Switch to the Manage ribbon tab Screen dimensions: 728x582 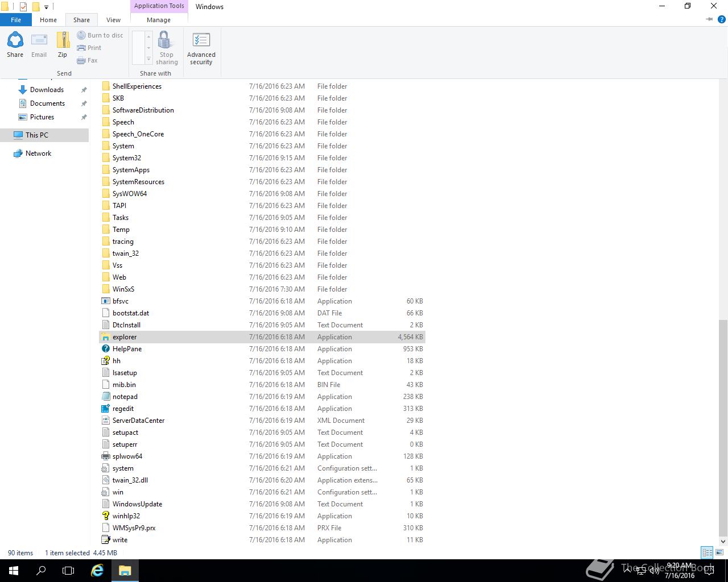tap(159, 20)
